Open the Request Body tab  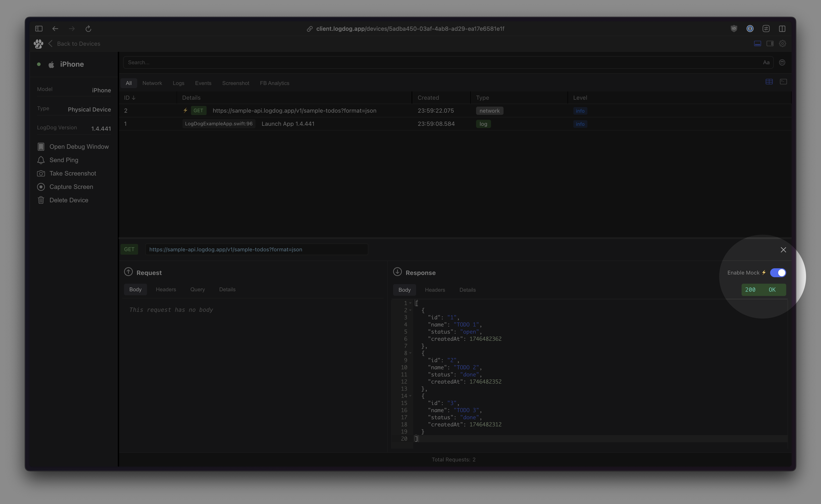135,289
